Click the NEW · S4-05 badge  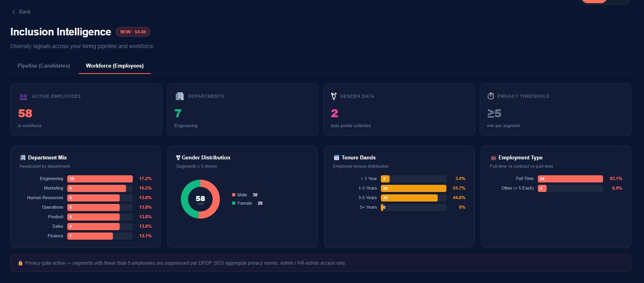[133, 32]
